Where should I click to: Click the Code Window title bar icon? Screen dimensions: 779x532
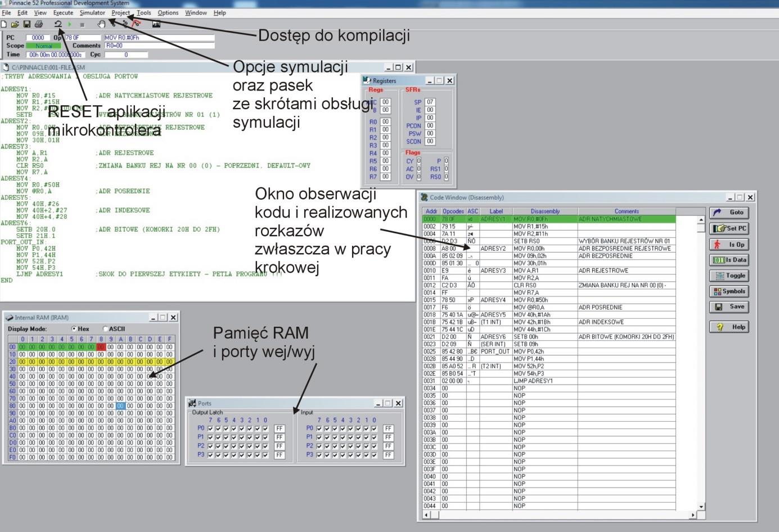pyautogui.click(x=424, y=197)
